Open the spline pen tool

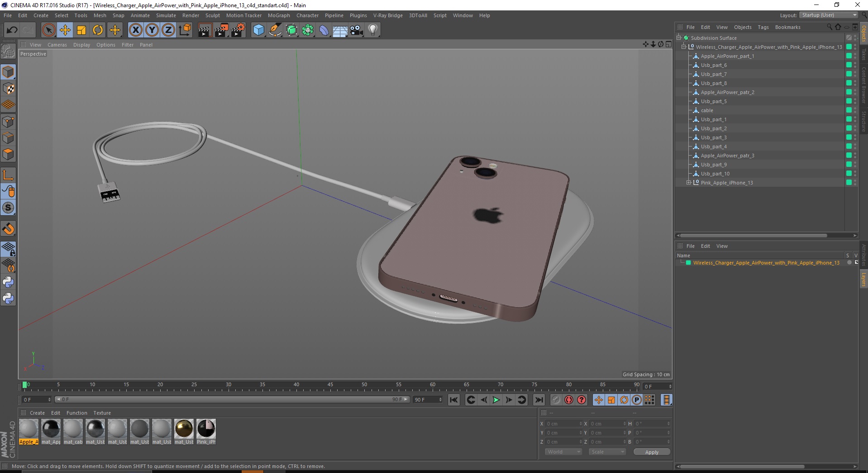[275, 30]
